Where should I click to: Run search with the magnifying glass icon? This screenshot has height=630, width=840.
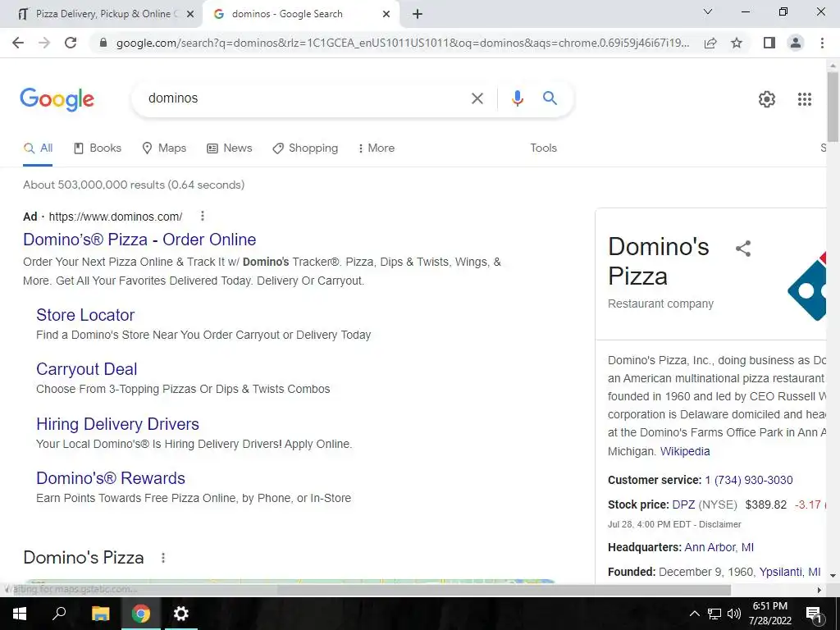[x=550, y=98]
